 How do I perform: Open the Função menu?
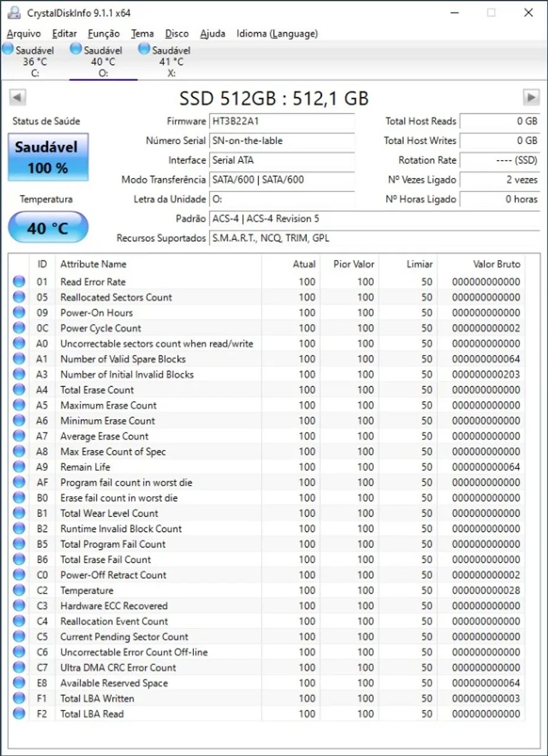[x=103, y=34]
